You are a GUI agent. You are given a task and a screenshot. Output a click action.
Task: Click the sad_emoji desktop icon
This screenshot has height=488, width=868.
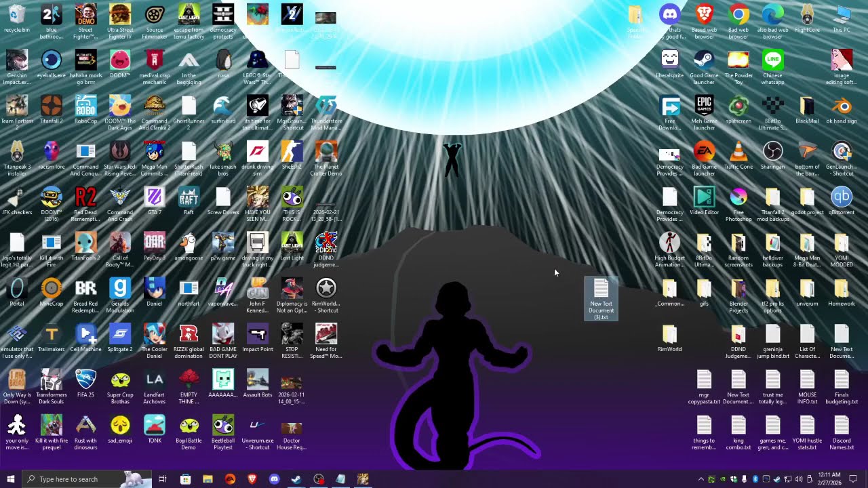[120, 430]
